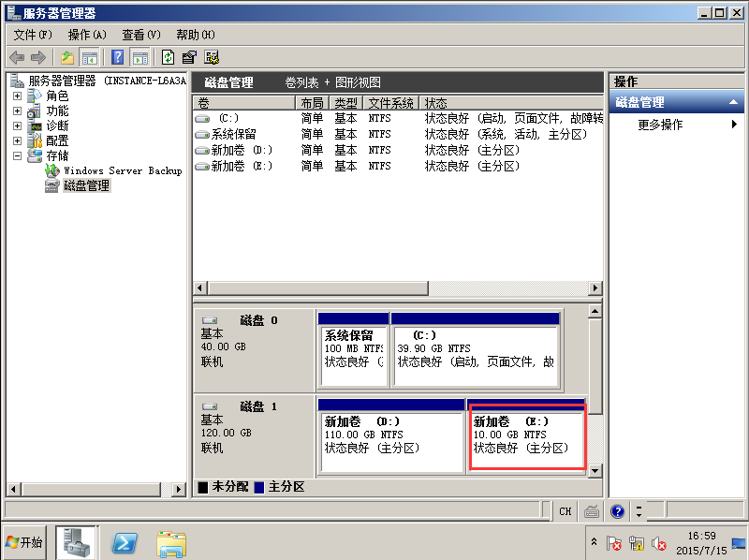Expand the 配置 tree node
The width and height of the screenshot is (749, 560).
(17, 141)
